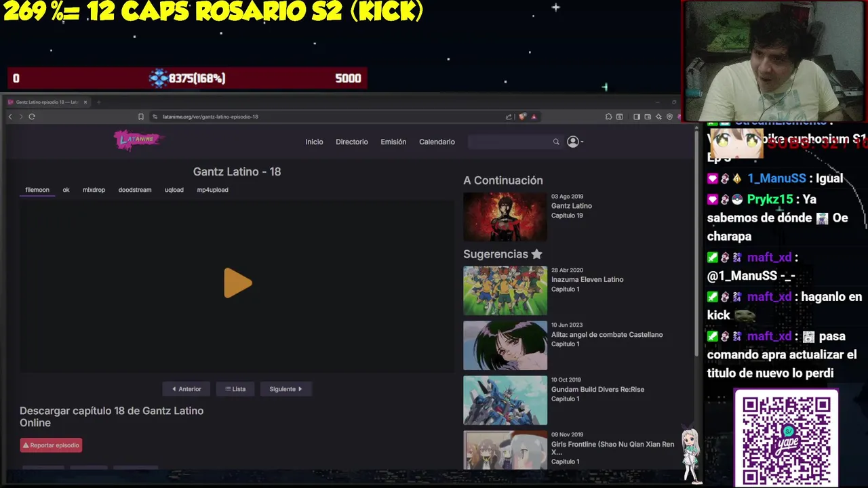This screenshot has width=868, height=488.
Task: Play the Gantz Latino episode video
Action: [x=238, y=283]
